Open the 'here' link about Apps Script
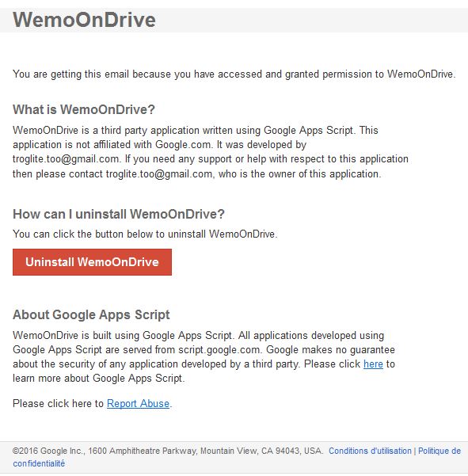The height and width of the screenshot is (476, 468). (x=373, y=364)
